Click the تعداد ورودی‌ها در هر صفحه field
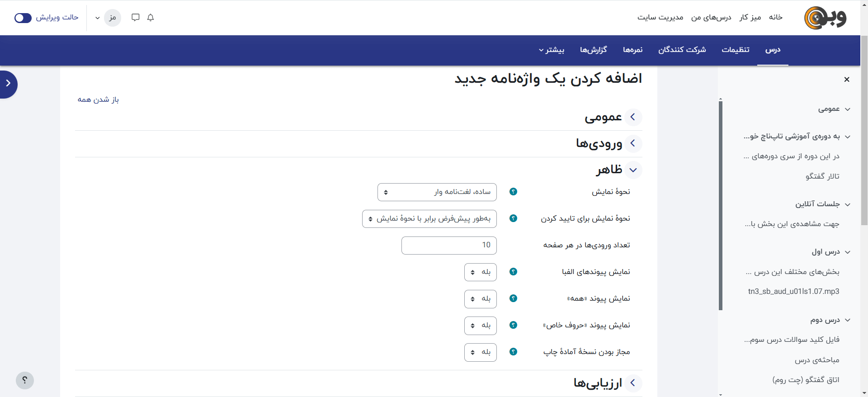 tap(449, 246)
